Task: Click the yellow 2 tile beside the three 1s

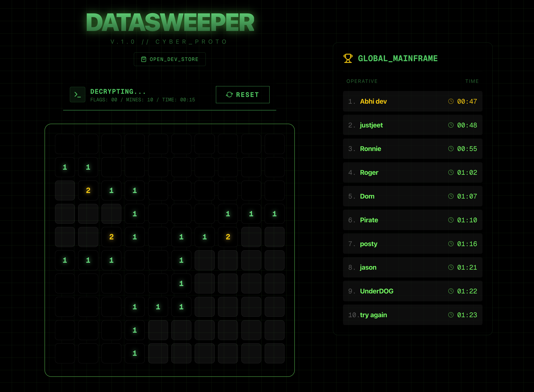Action: pos(228,237)
